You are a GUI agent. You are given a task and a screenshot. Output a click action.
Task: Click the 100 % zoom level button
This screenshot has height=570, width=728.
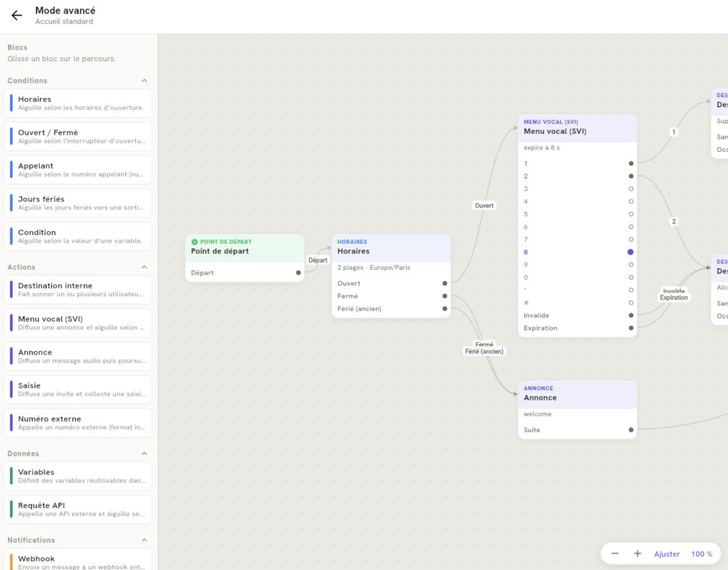[701, 554]
